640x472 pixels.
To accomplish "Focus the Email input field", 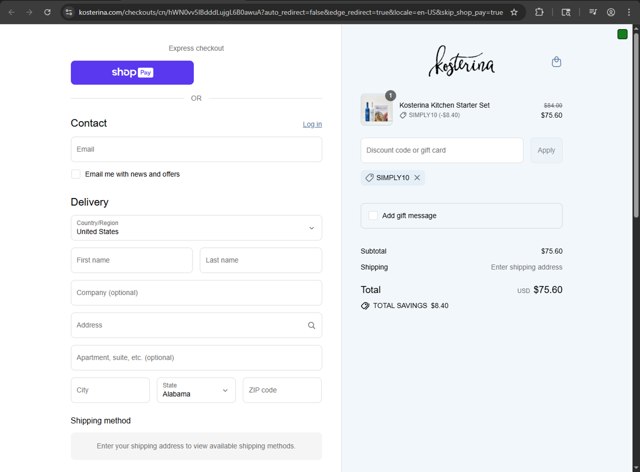I will [x=196, y=149].
